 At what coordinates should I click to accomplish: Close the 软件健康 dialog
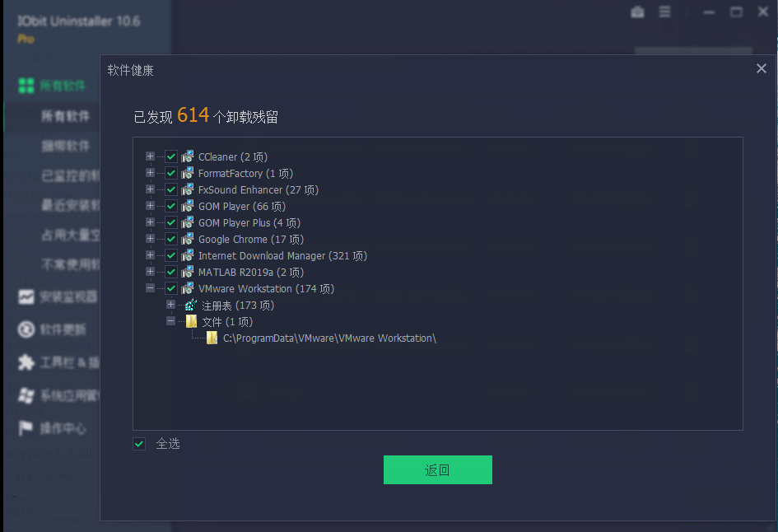(x=762, y=68)
